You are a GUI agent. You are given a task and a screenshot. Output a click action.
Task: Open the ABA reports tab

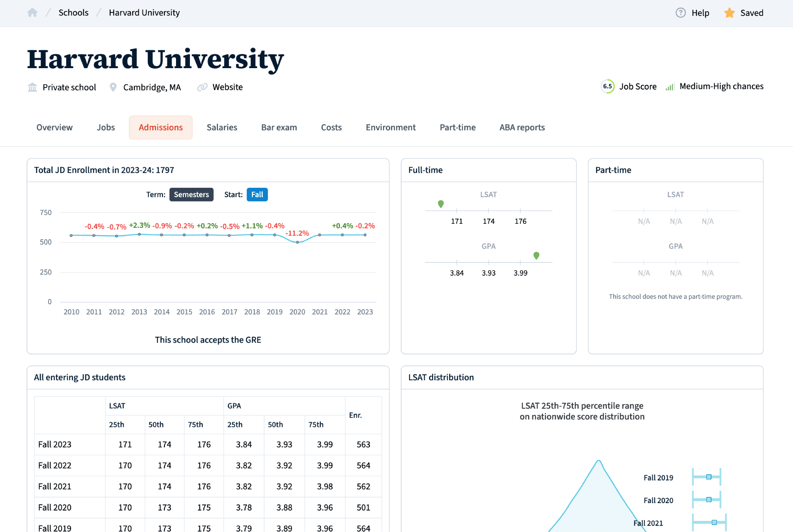click(522, 128)
